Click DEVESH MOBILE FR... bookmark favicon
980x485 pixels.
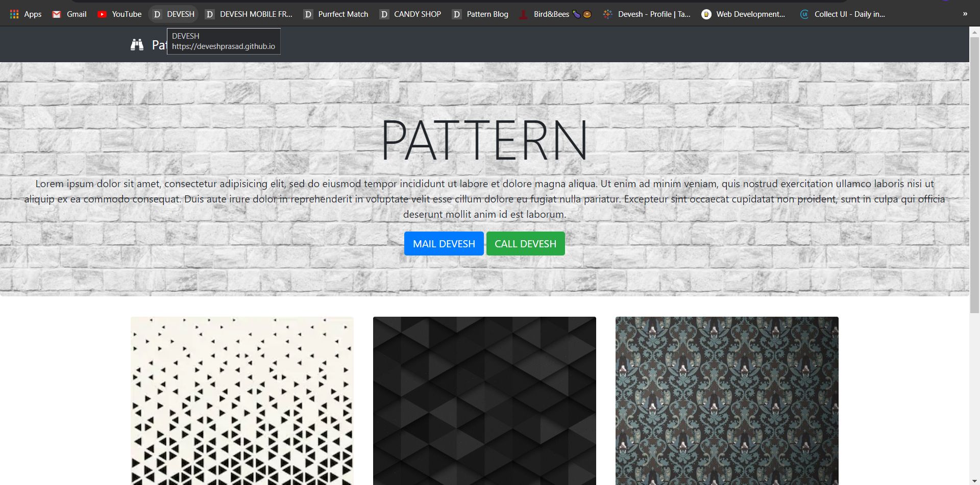(210, 14)
